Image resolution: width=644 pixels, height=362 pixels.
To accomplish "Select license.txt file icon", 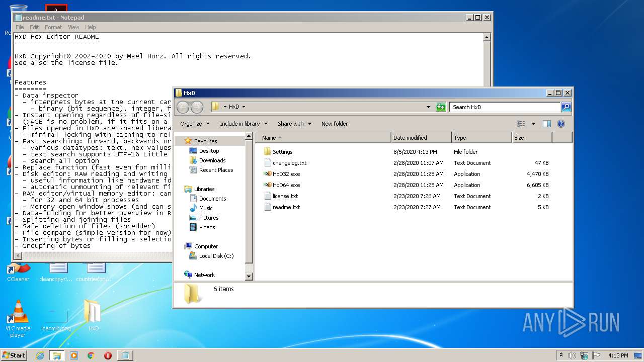I will tap(268, 196).
